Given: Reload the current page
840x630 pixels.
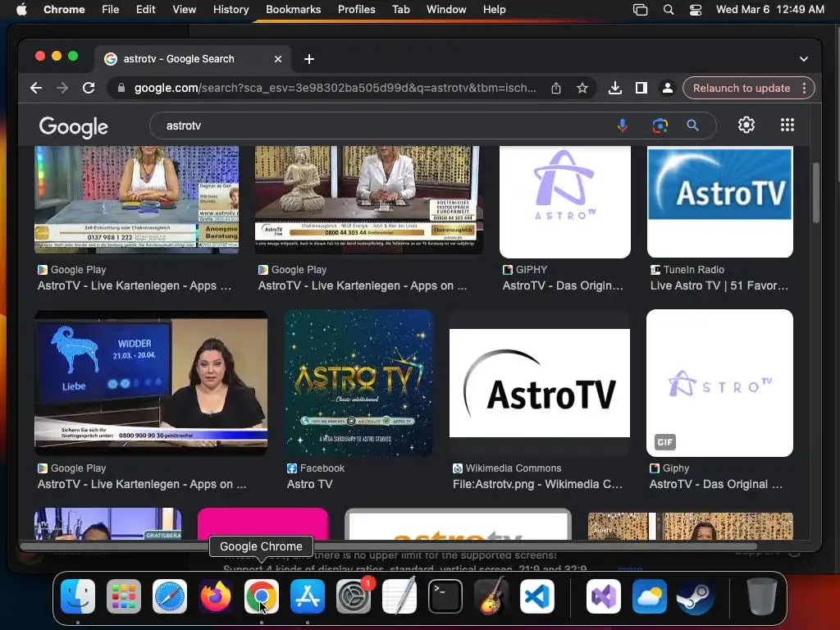Looking at the screenshot, I should pos(89,88).
